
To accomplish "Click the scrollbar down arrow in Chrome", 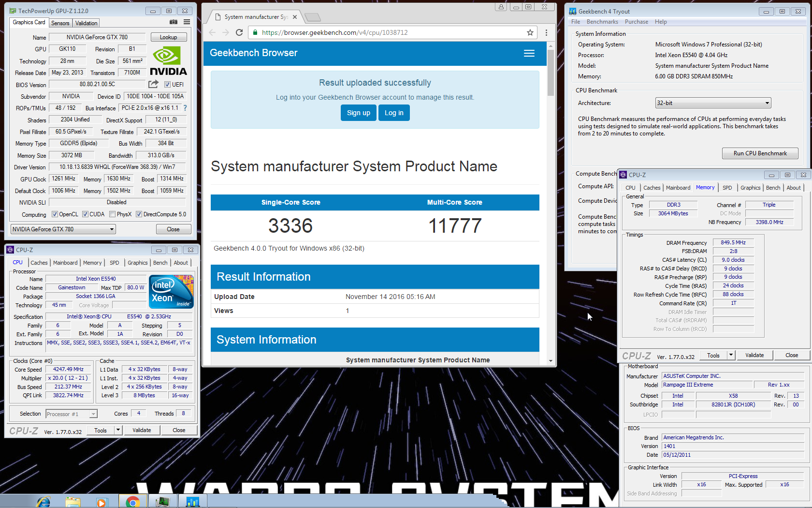I will coord(551,361).
